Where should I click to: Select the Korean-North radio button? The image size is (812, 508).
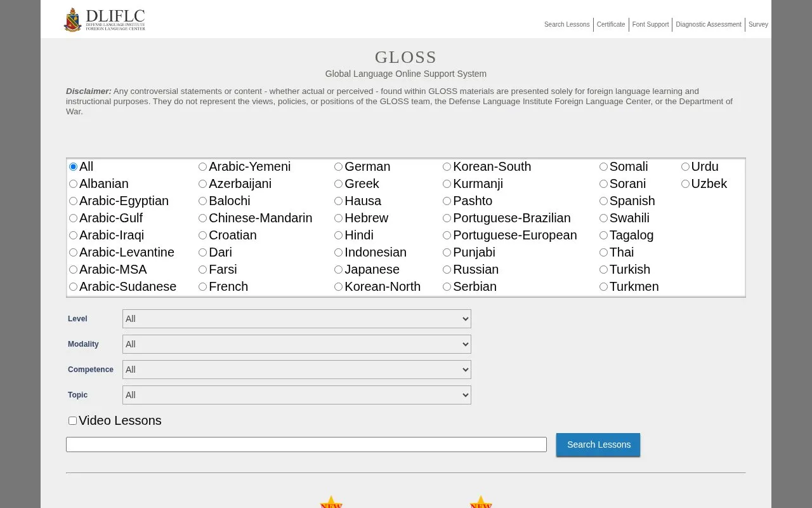(339, 287)
